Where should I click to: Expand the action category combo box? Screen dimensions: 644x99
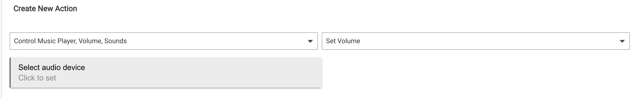164,41
